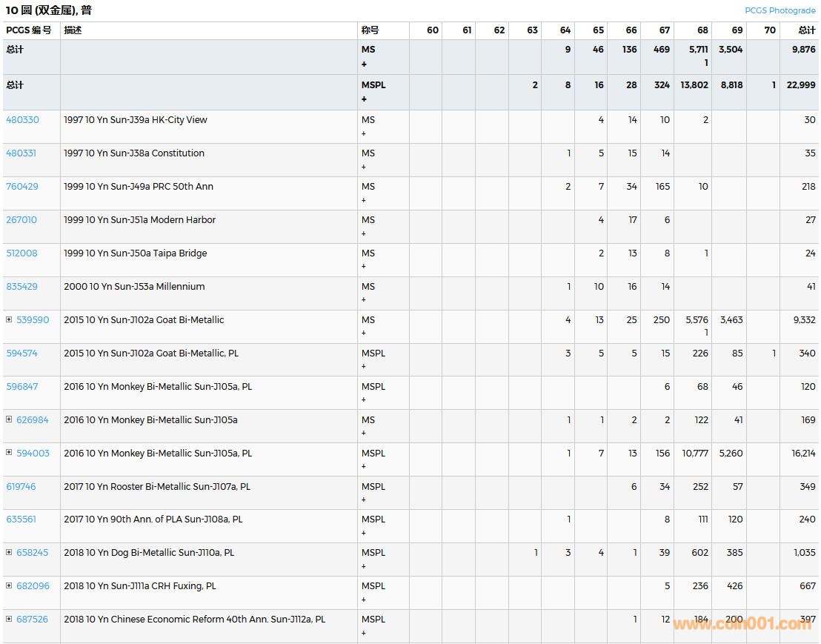
Task: Select PCGS number 512008
Action: (21, 253)
